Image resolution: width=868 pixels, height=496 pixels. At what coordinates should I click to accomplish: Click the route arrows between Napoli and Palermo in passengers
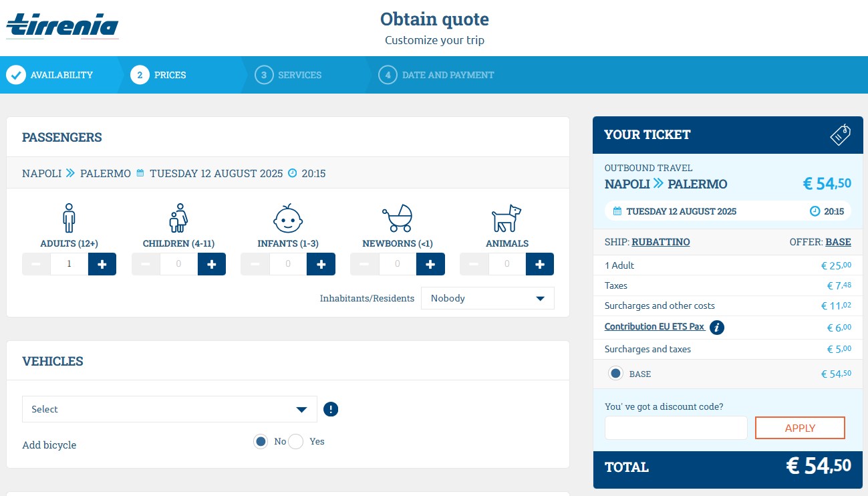click(70, 173)
